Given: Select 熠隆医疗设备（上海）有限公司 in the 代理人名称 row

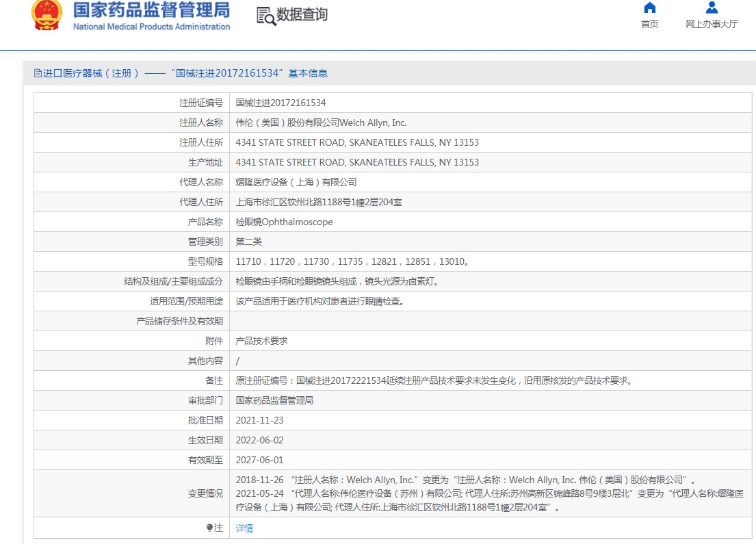Looking at the screenshot, I should point(296,182).
